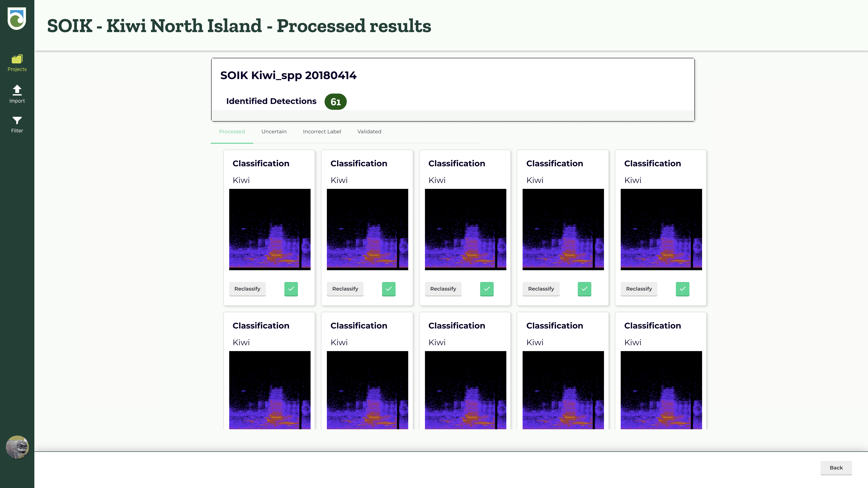The height and width of the screenshot is (488, 868).
Task: Open the Filter funnel icon
Action: (17, 120)
